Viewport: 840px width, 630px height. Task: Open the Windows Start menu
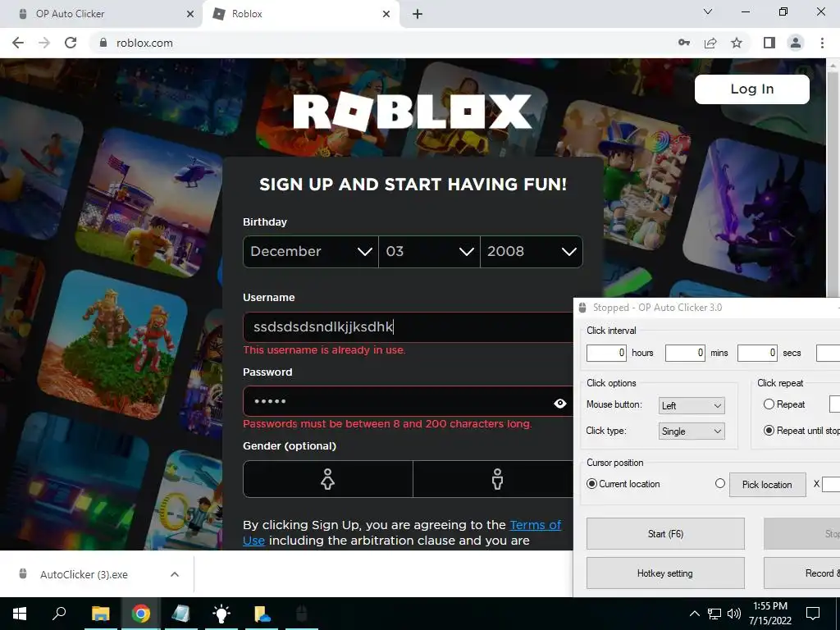point(20,614)
